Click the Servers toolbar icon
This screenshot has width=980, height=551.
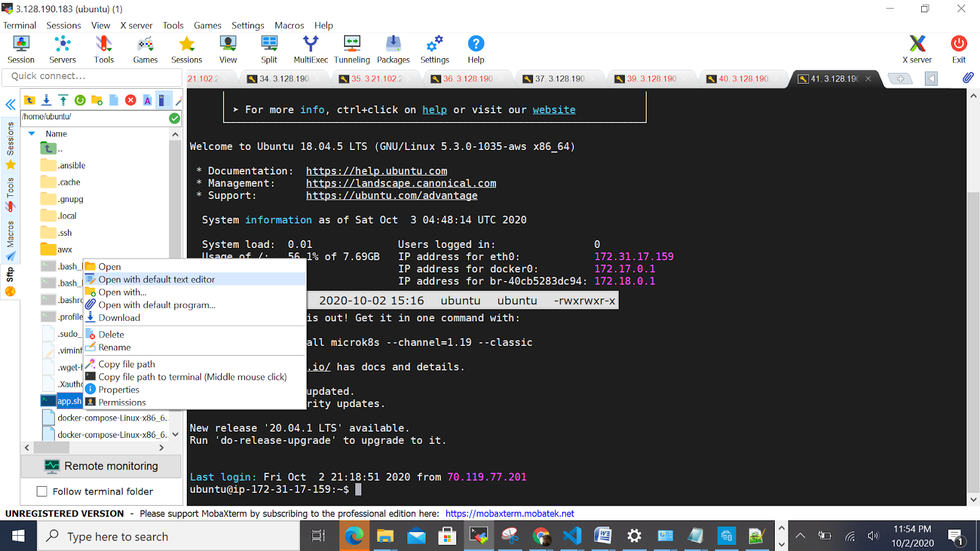[x=62, y=50]
